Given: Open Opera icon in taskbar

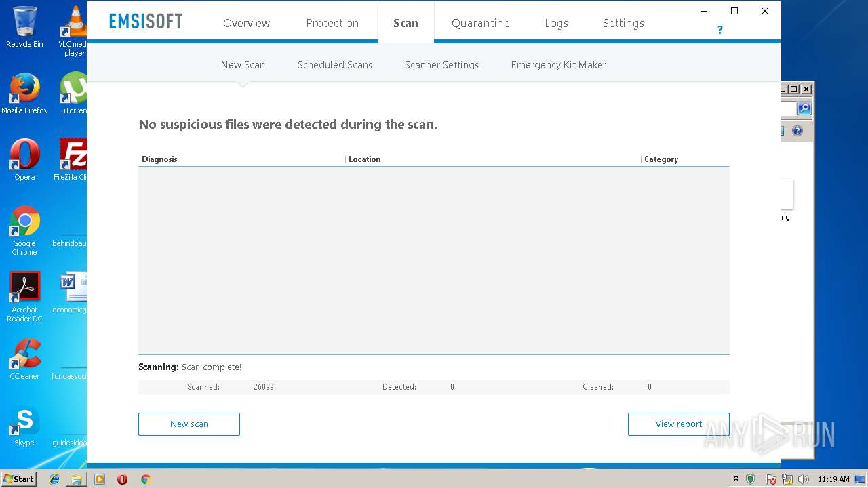Looking at the screenshot, I should point(122,479).
